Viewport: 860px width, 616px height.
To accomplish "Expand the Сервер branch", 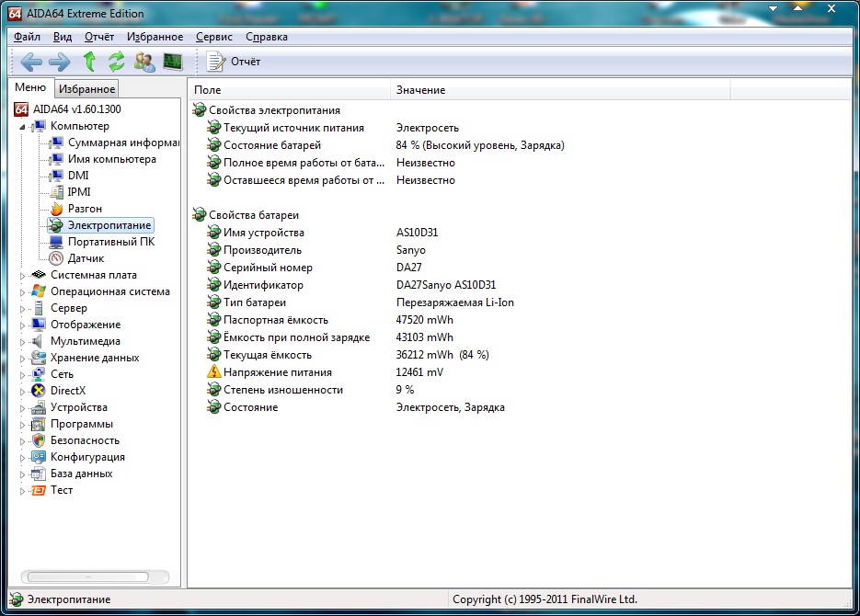I will [22, 309].
